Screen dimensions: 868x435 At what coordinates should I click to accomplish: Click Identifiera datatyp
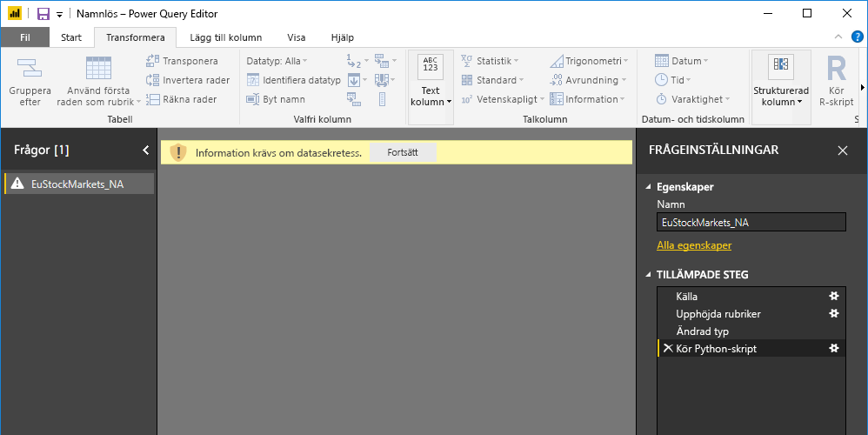(x=294, y=80)
